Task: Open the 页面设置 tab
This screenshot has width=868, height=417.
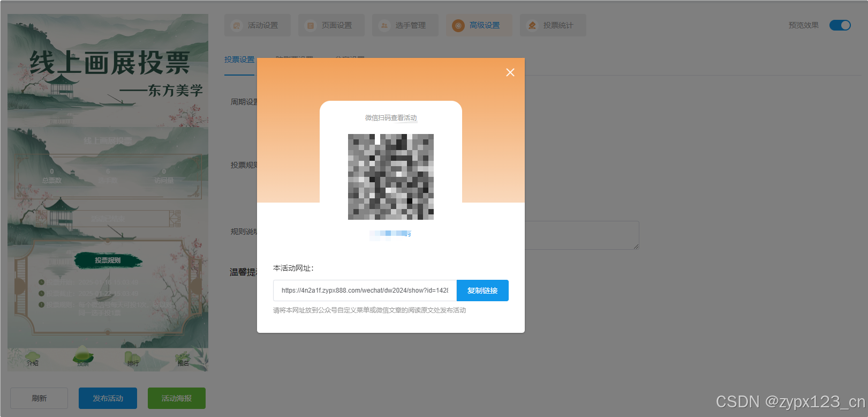Action: tap(331, 25)
